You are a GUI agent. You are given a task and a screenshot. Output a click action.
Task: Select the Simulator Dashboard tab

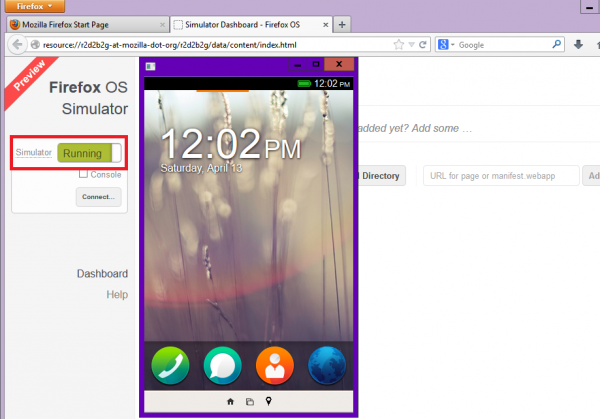coord(251,25)
